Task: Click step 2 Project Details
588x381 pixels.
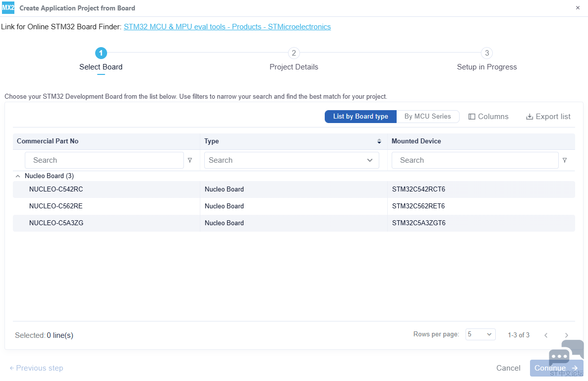Action: [294, 54]
